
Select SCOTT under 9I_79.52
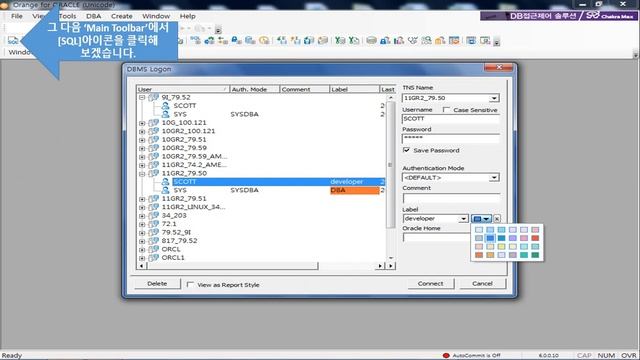(184, 106)
